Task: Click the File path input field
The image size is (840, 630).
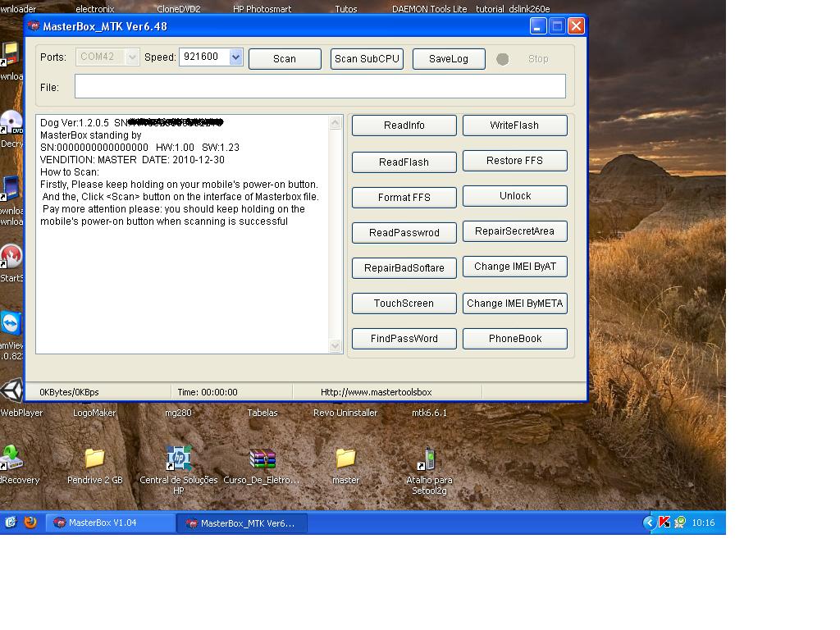Action: (320, 87)
